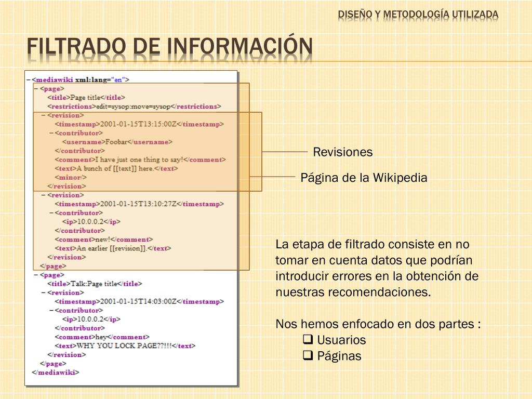This screenshot has width=532, height=399.
Task: Click the 'WHY YOU LOCK PAGE??!!!' text line
Action: 125,345
